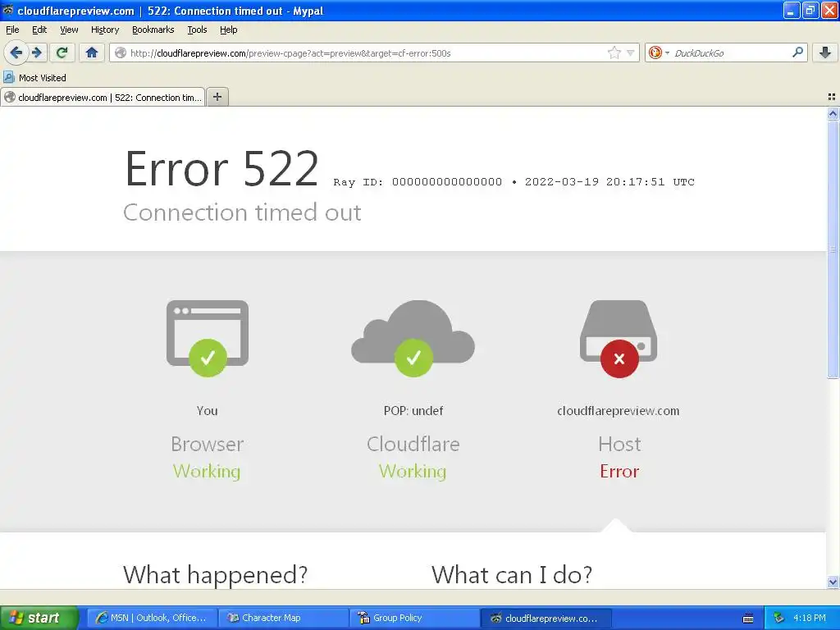Open the bookmark star dropdown arrow
The image size is (840, 630).
pyautogui.click(x=631, y=52)
